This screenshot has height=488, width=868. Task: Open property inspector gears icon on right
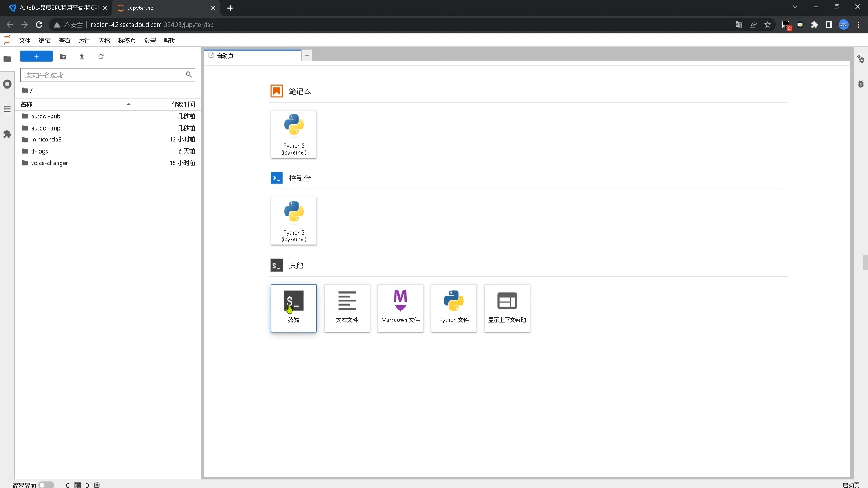coord(861,59)
